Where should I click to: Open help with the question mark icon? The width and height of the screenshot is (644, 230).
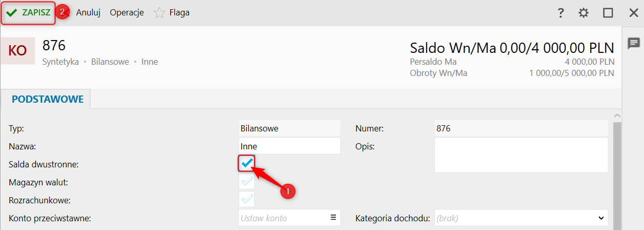tap(561, 13)
